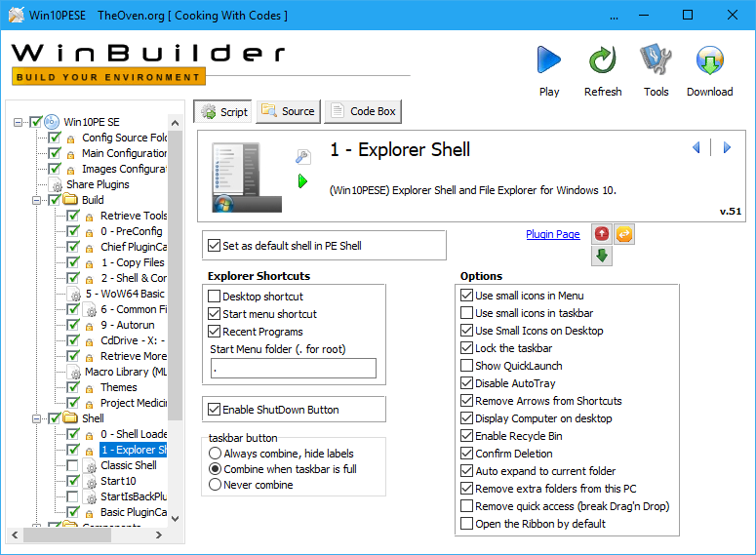Select Never combine radio button
The height and width of the screenshot is (555, 756).
click(x=215, y=485)
